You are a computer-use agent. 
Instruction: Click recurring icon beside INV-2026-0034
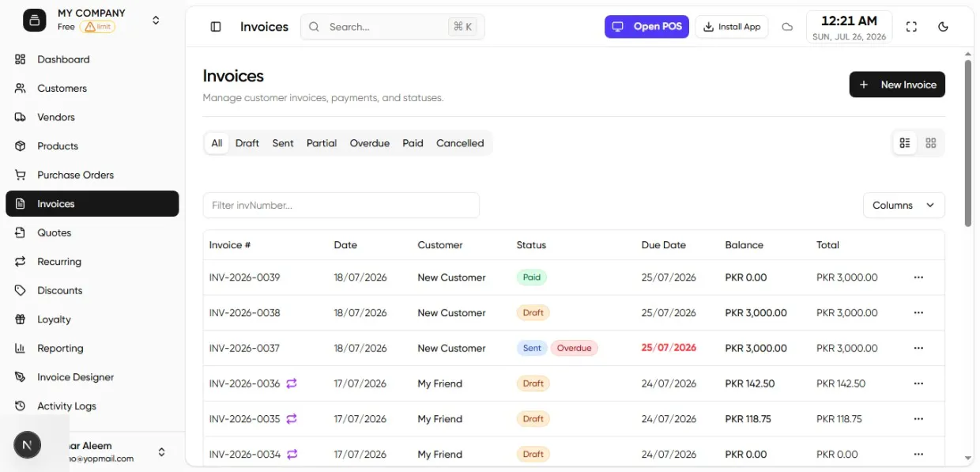tap(292, 455)
